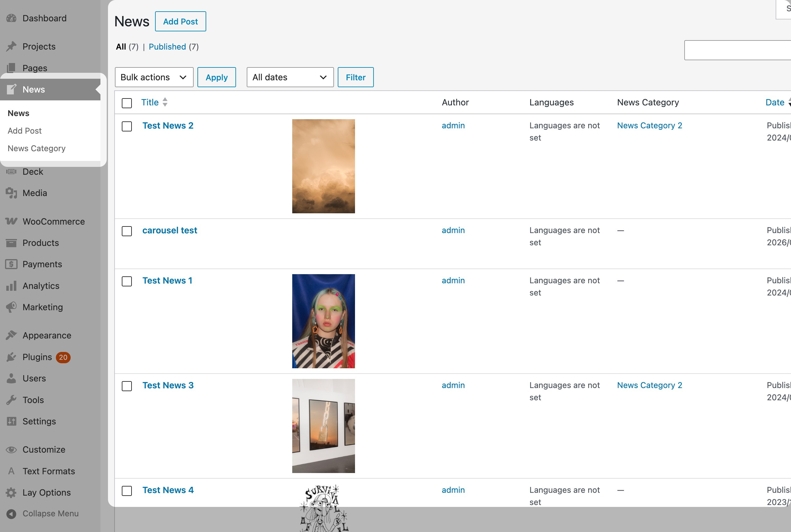Open the Bulk actions dropdown
This screenshot has width=791, height=532.
tap(154, 77)
